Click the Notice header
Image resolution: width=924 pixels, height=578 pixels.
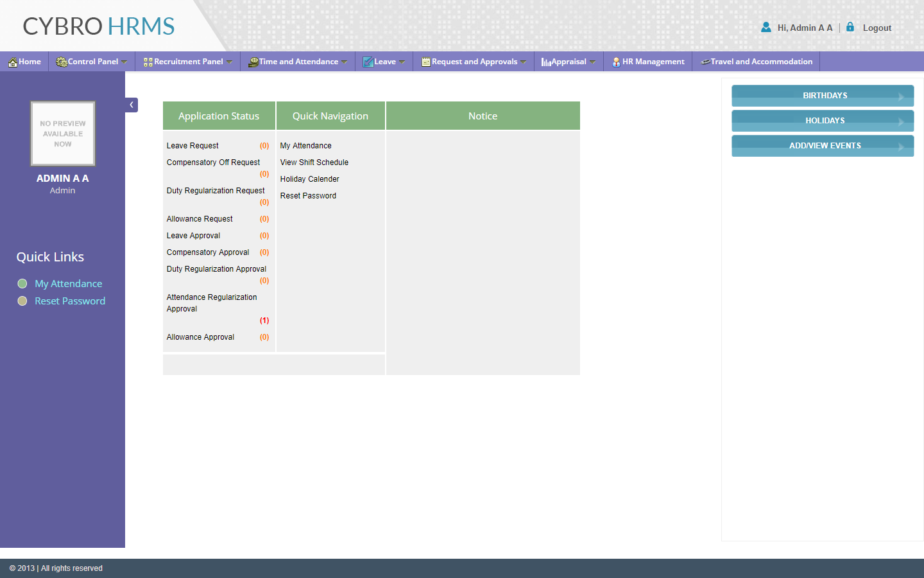coord(483,116)
